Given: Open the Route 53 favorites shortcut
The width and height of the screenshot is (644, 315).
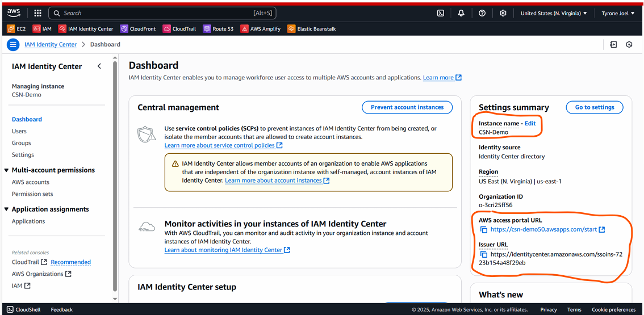Looking at the screenshot, I should 219,29.
